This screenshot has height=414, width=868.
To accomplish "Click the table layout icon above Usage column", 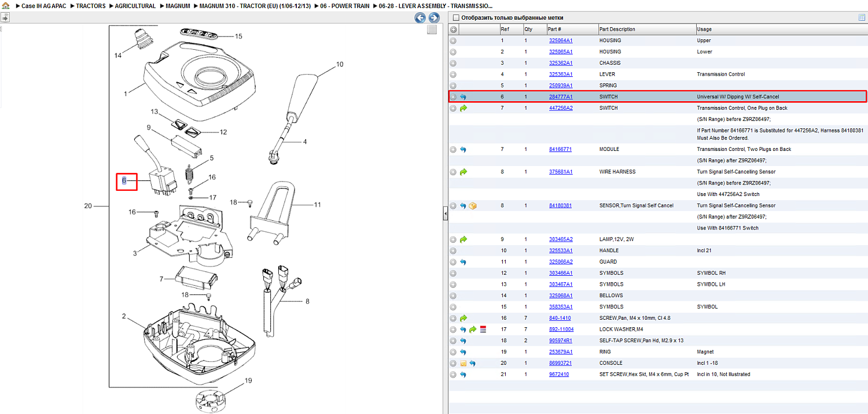I will tap(862, 17).
